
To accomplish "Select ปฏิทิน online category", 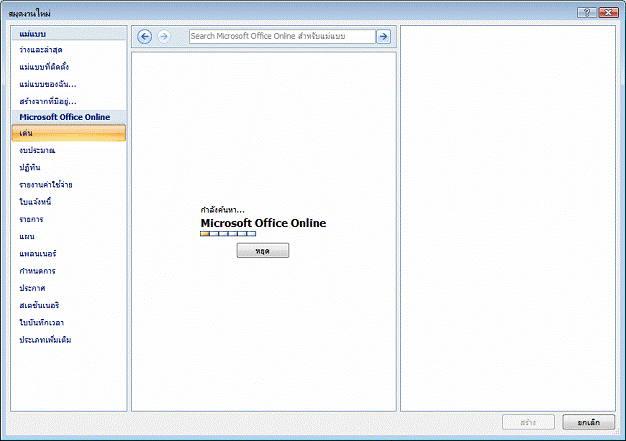I will click(x=69, y=168).
